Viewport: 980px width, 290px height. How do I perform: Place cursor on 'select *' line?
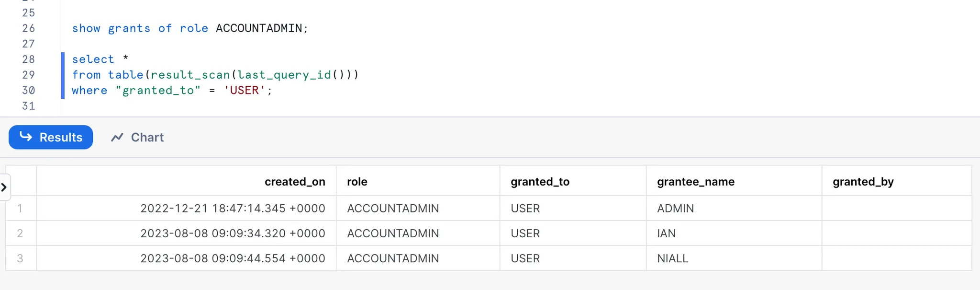click(x=100, y=59)
